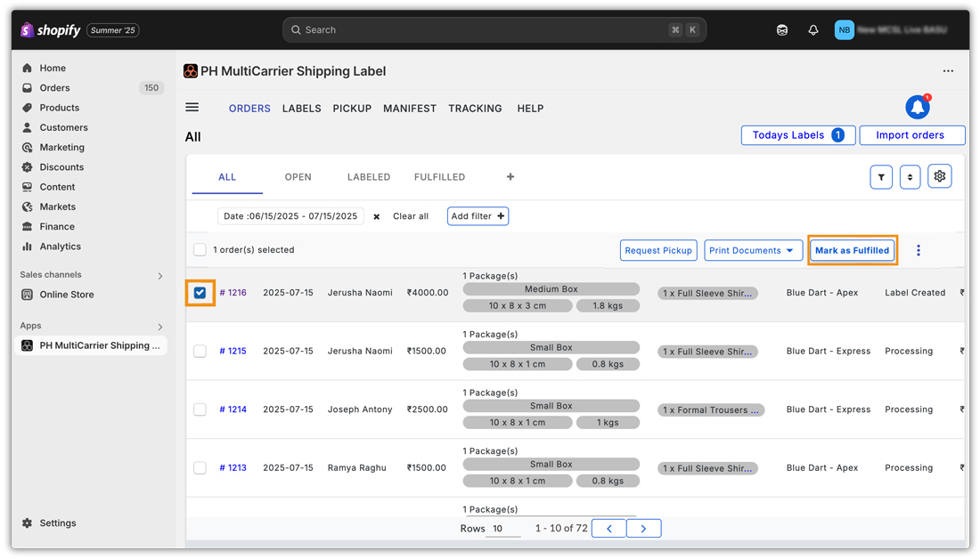Open the HELP menu

click(530, 109)
